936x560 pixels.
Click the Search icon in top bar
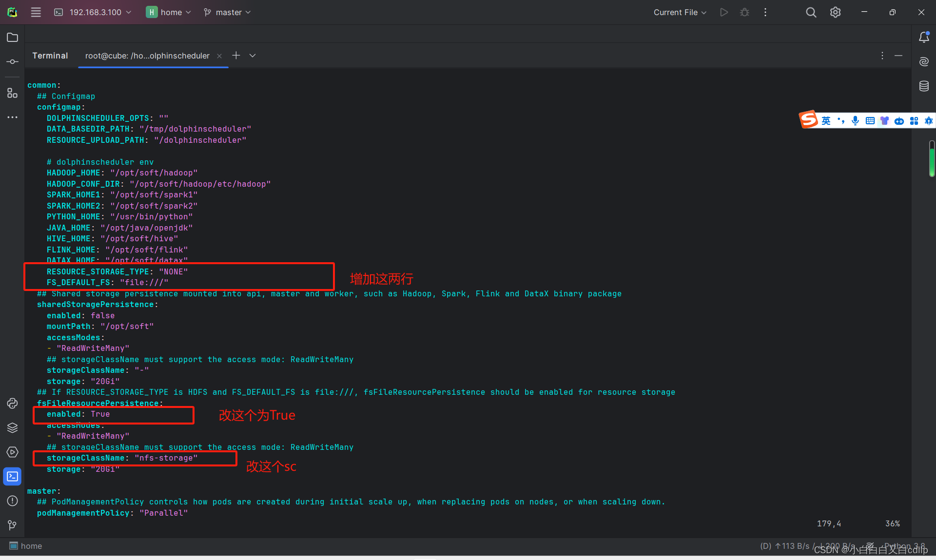811,12
